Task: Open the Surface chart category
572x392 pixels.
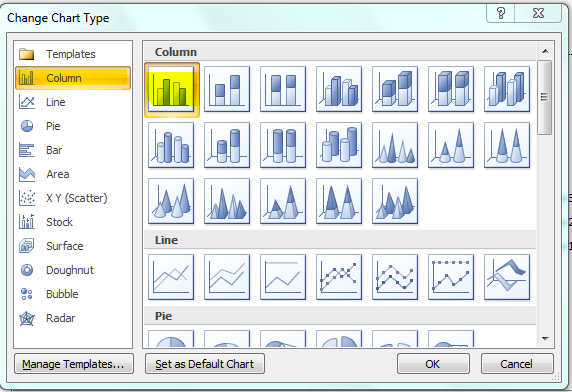Action: tap(73, 246)
